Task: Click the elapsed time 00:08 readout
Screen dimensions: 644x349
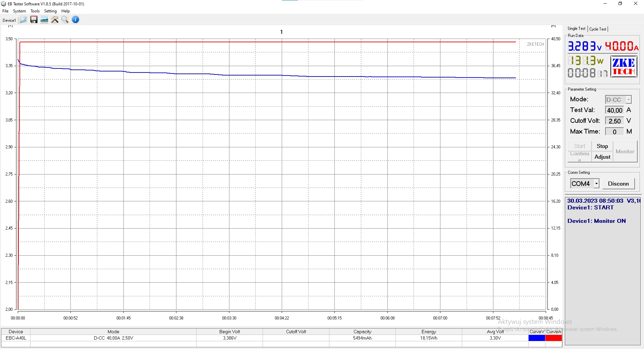Action: [588, 73]
